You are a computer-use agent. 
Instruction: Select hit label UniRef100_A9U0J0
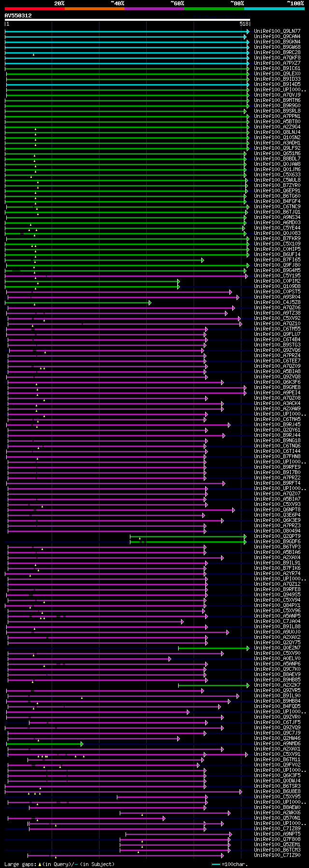pyautogui.click(x=277, y=632)
